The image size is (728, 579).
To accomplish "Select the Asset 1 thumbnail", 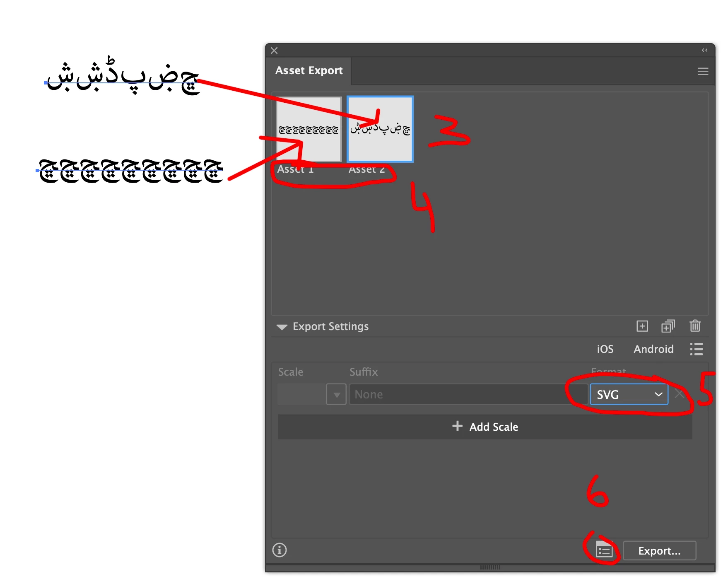I will click(x=309, y=129).
